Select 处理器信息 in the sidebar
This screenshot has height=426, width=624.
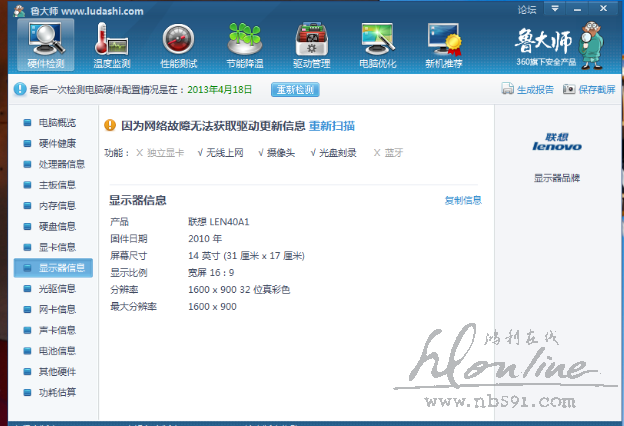coord(61,164)
